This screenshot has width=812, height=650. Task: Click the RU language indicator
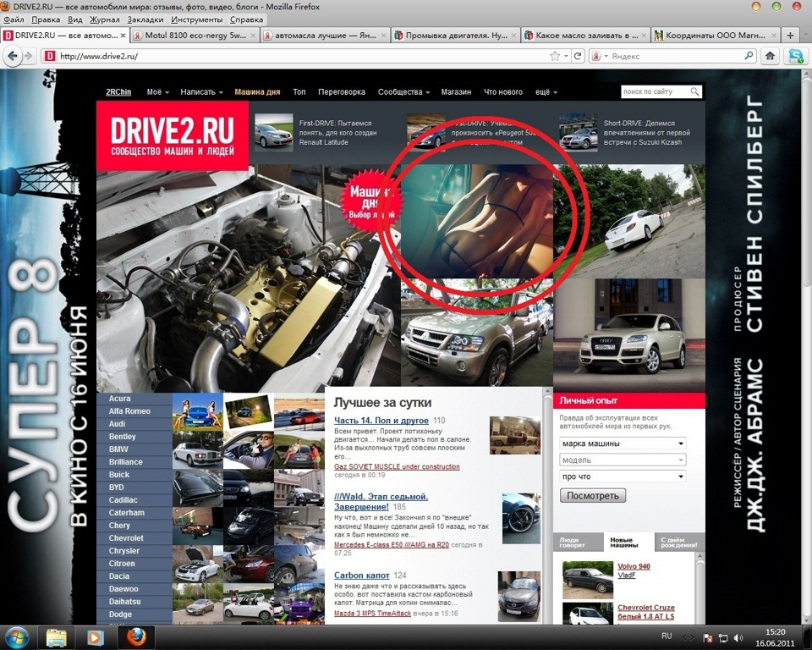pyautogui.click(x=667, y=636)
